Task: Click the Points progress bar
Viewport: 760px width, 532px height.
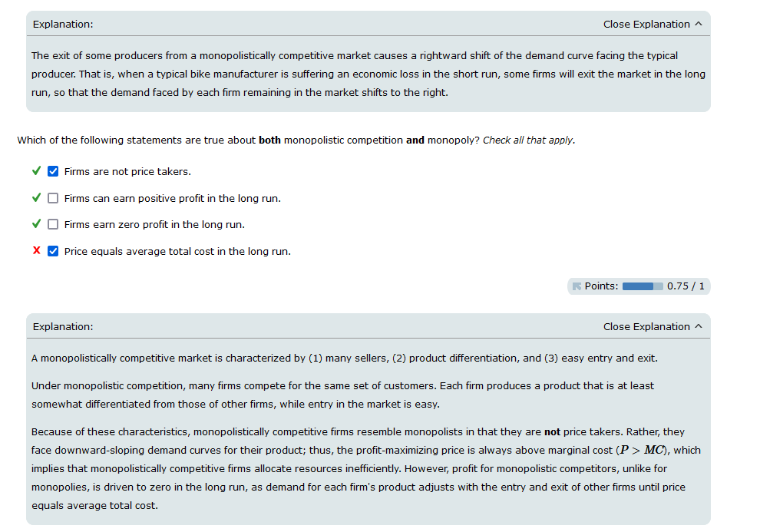Action: 643,286
